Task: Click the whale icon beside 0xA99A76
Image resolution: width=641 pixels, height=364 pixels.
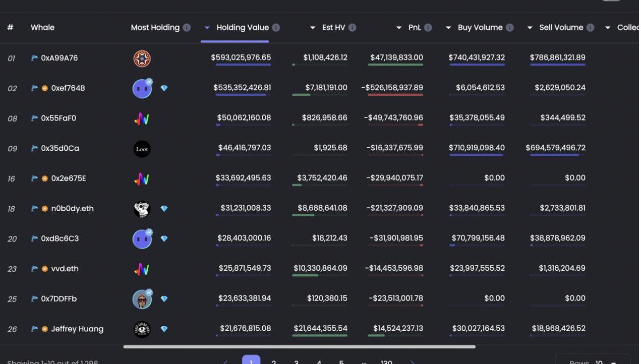Action: (x=34, y=58)
